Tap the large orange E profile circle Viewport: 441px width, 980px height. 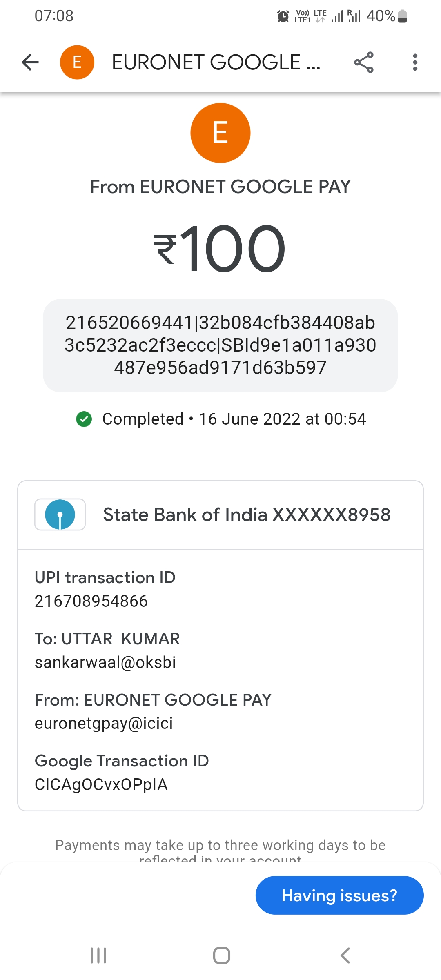coord(220,133)
